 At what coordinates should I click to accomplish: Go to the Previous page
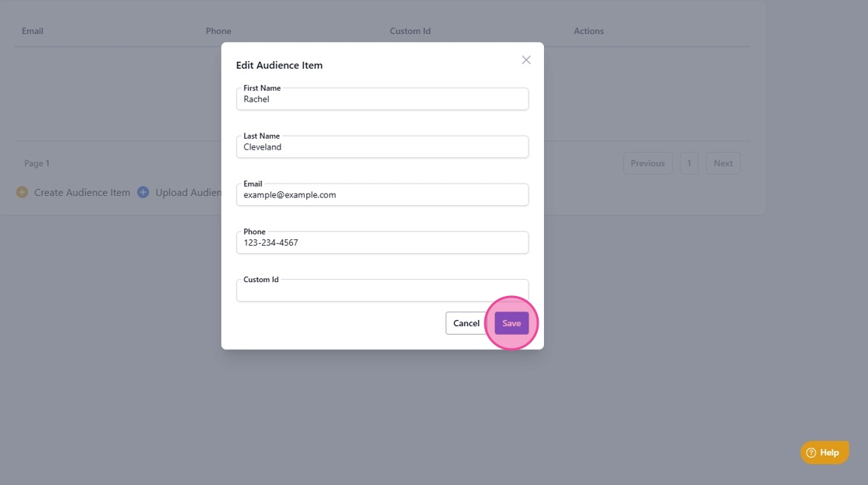coord(648,163)
